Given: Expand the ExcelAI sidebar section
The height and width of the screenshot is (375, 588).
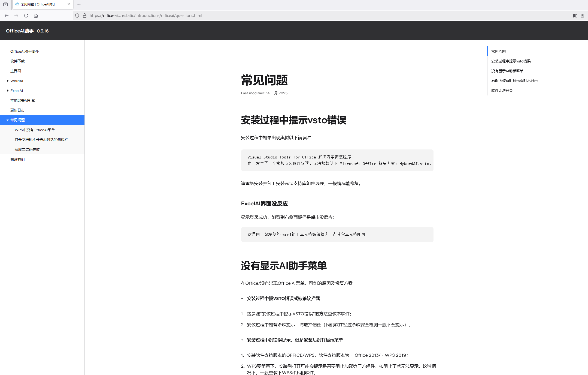Looking at the screenshot, I should (7, 90).
